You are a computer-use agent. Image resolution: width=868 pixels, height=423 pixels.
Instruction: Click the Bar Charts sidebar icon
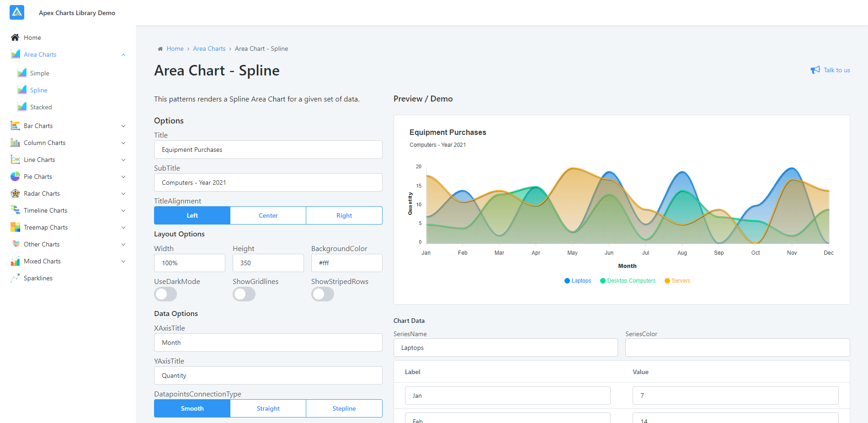click(15, 125)
